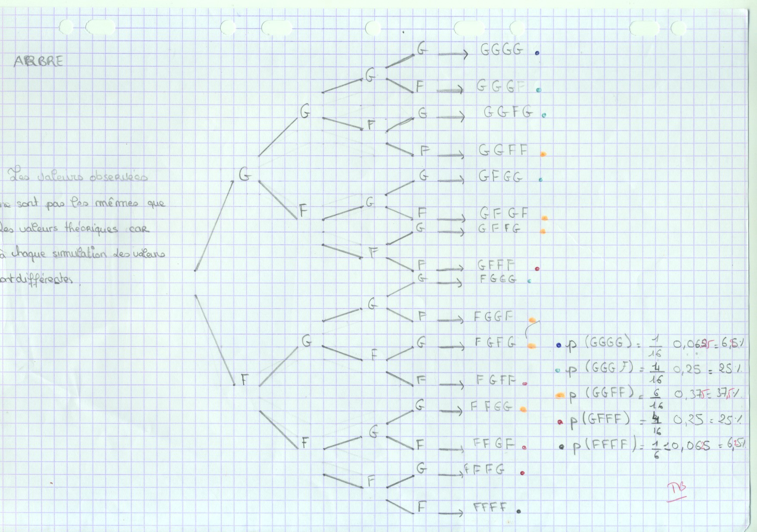Click the red dot beside FFFG outcome
This screenshot has width=757, height=532.
pyautogui.click(x=523, y=473)
